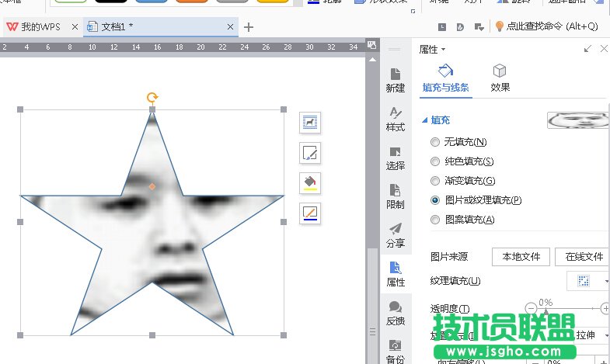Open the 纹理填充 texture dropdown
Viewport: 610px width, 364px height.
pyautogui.click(x=588, y=280)
